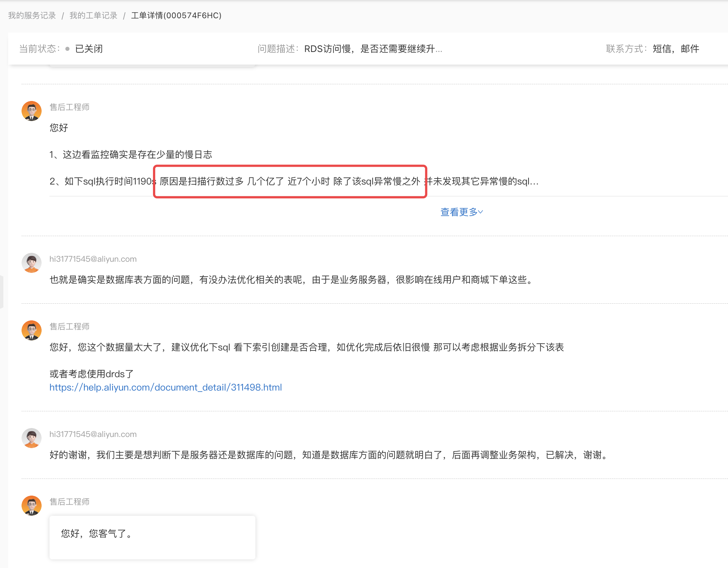The height and width of the screenshot is (568, 728).
Task: Expand full reply with 查看更多
Action: [x=459, y=212]
